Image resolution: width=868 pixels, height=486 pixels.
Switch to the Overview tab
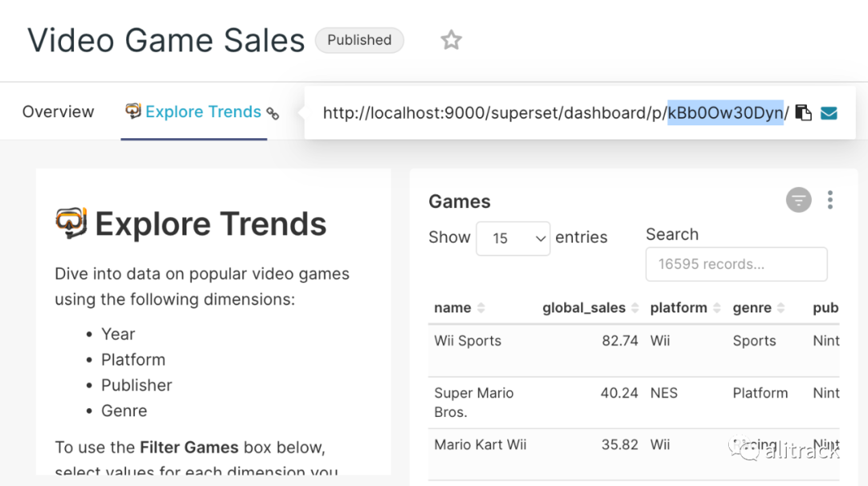click(58, 112)
